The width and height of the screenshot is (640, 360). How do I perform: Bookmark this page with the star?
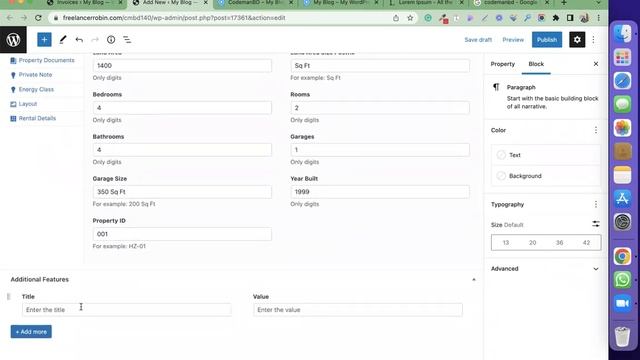tap(410, 18)
